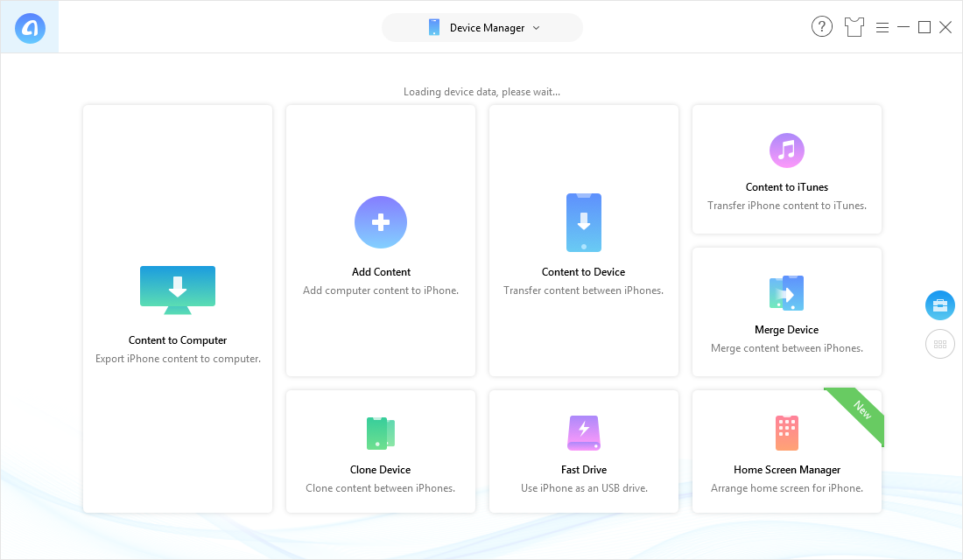
Task: Click 'Clone content between iPhones.' text
Action: point(380,488)
